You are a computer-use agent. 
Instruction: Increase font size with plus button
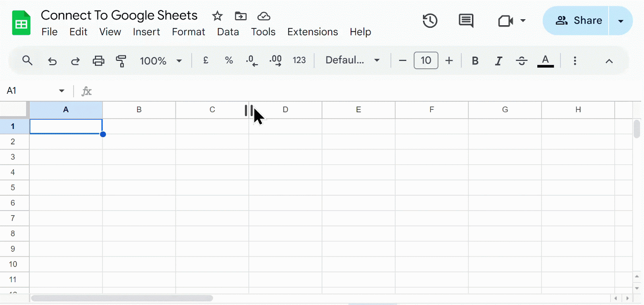point(449,61)
